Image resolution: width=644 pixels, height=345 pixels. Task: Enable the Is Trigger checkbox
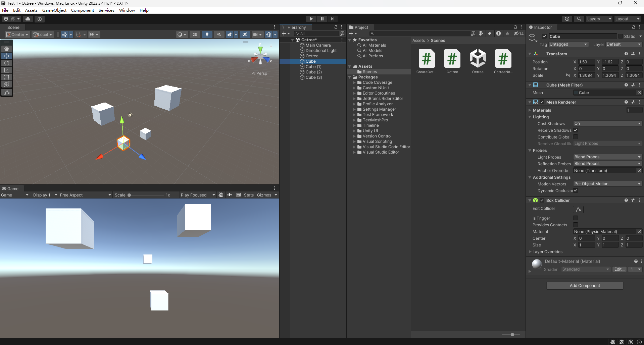pyautogui.click(x=576, y=218)
